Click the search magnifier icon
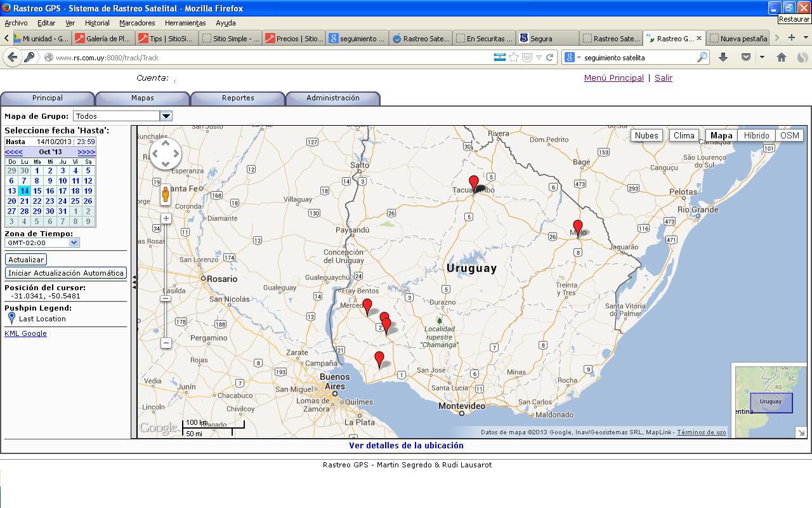 pos(702,57)
